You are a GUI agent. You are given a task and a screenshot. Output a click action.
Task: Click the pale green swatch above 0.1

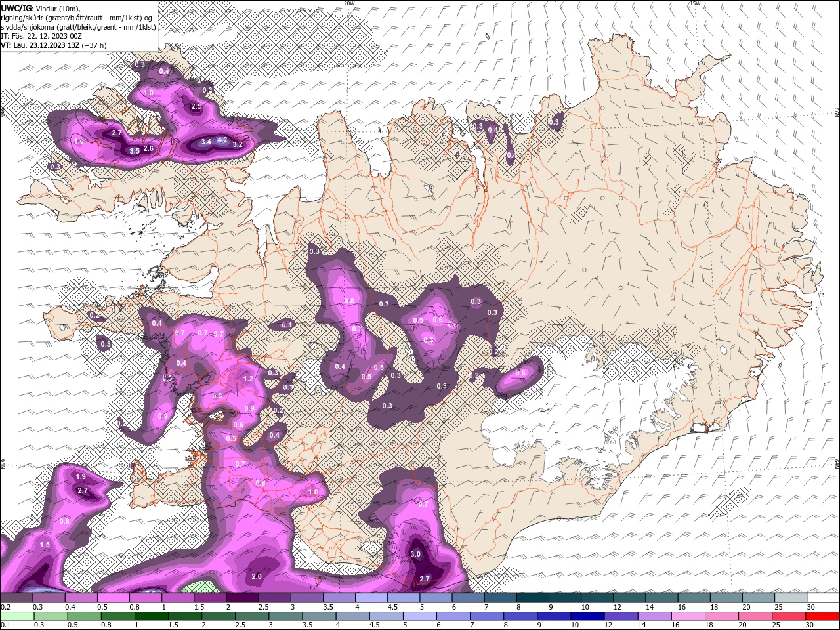(16, 616)
